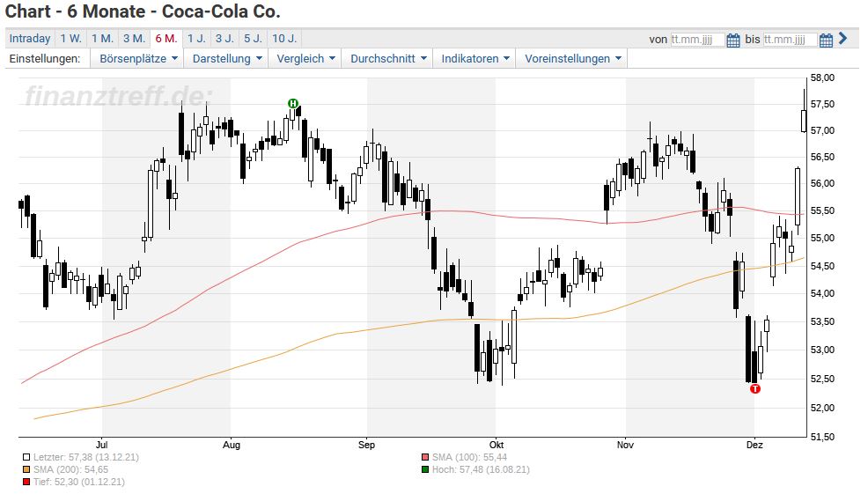868x494 pixels.
Task: Select the 3 J. time range tab
Action: coord(224,38)
